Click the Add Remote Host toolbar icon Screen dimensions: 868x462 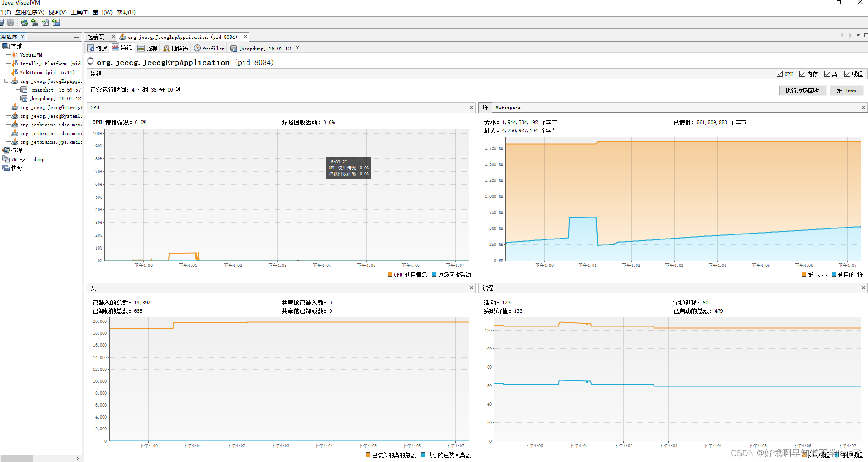[24, 22]
